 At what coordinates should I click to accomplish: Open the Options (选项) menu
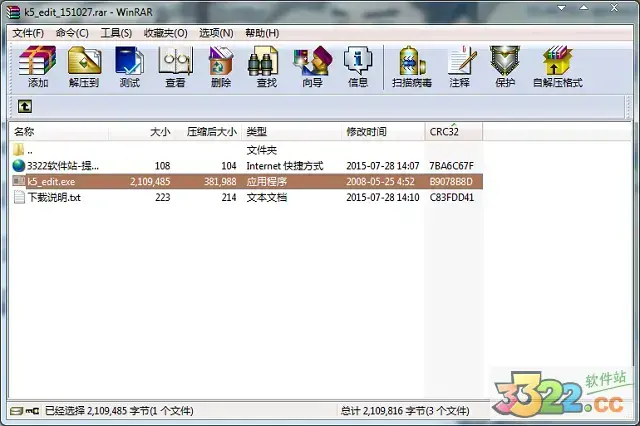click(216, 33)
